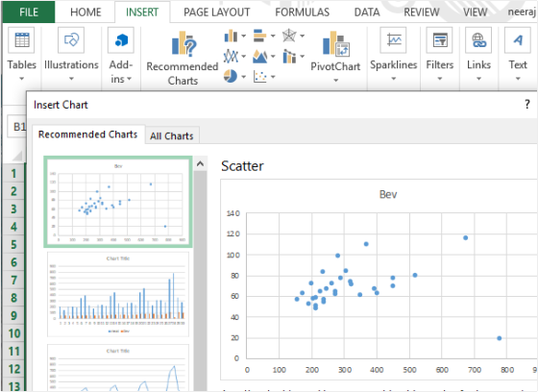Insert a radar chart icon

click(x=289, y=36)
